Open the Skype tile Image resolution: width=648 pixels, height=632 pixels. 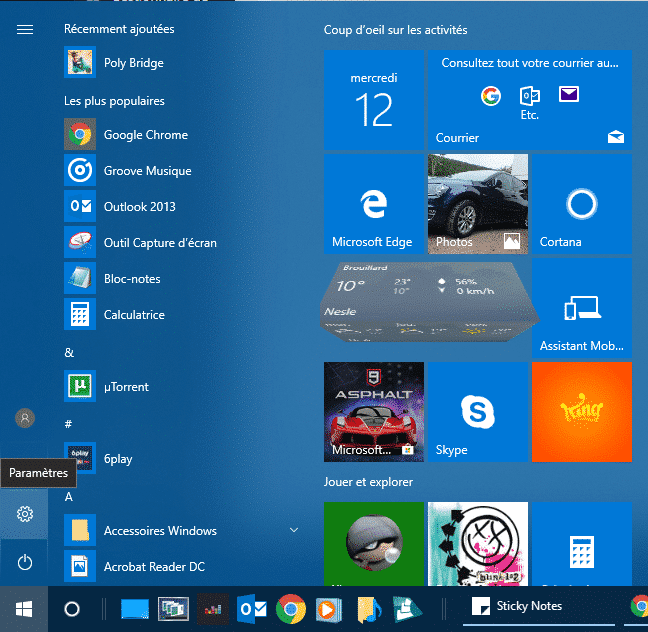pyautogui.click(x=477, y=412)
